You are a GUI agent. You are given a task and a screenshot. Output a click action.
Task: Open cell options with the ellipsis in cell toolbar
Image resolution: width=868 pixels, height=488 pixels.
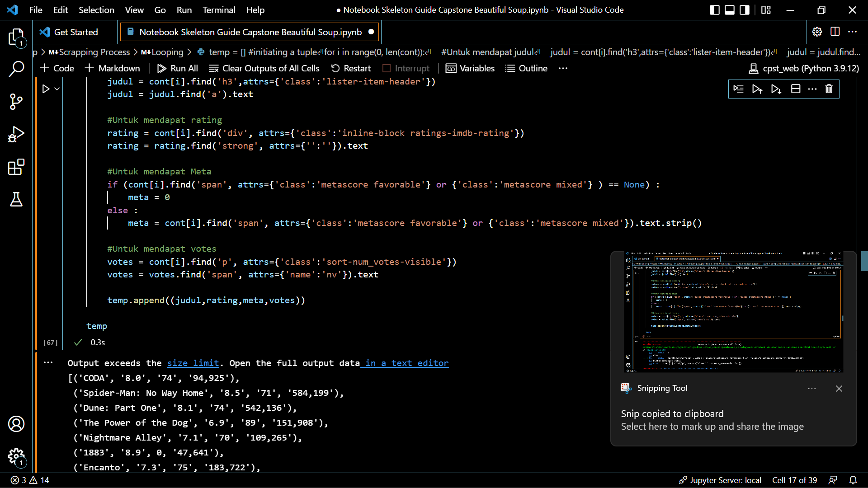[812, 89]
